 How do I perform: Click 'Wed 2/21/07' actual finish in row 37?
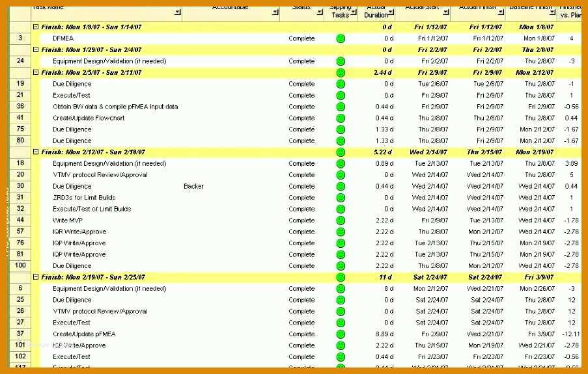click(485, 334)
